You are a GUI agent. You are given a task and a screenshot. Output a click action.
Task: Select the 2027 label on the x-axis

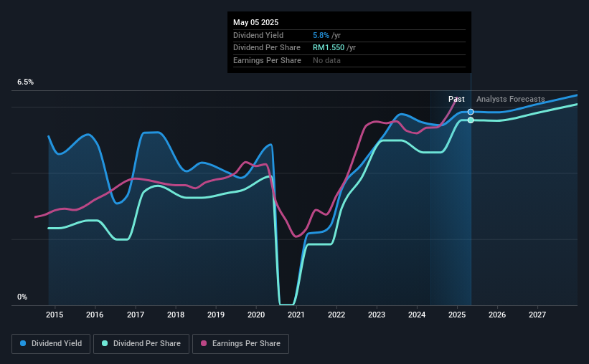[537, 315]
